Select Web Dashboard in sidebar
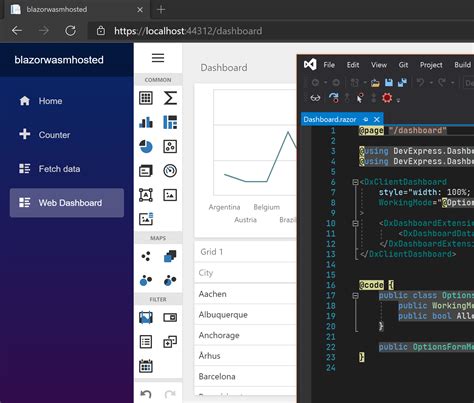The image size is (474, 403). (67, 203)
